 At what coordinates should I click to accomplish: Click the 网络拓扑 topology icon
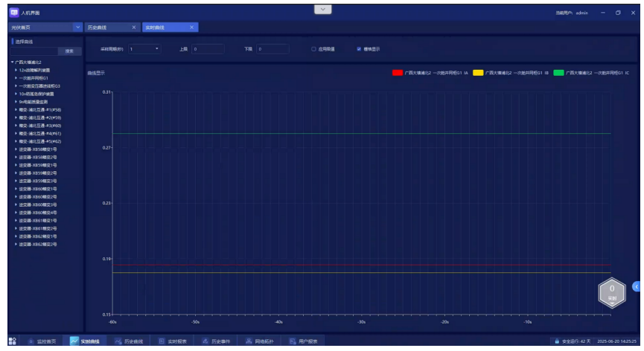tap(249, 341)
